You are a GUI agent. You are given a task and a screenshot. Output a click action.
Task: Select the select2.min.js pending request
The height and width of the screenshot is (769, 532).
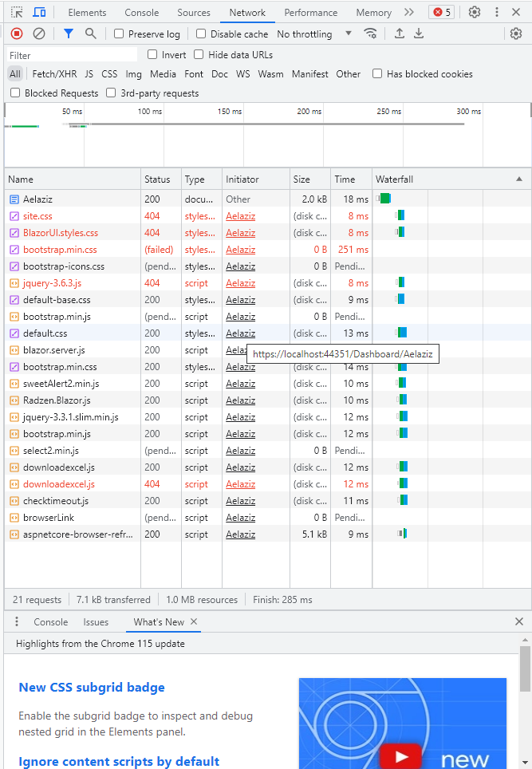click(x=268, y=451)
